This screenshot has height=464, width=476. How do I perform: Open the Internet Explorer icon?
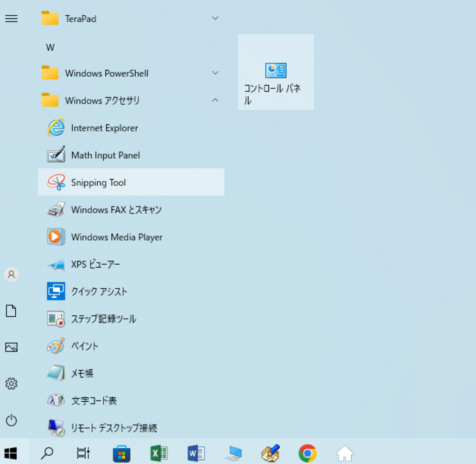[56, 128]
